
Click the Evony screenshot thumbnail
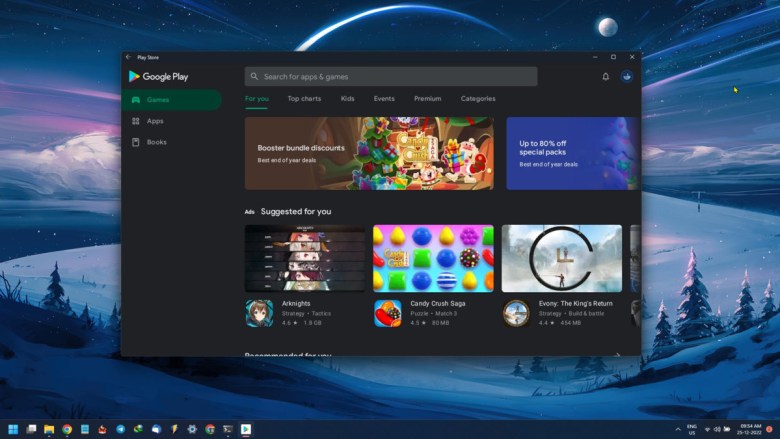(562, 258)
